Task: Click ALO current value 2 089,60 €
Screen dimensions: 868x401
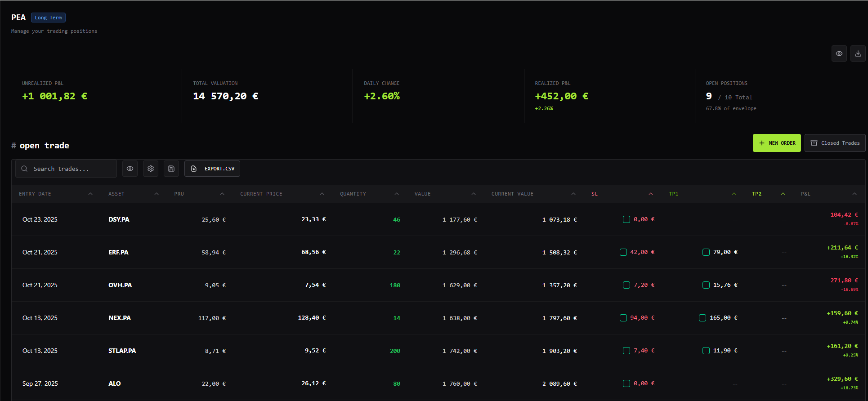Action: 559,383
